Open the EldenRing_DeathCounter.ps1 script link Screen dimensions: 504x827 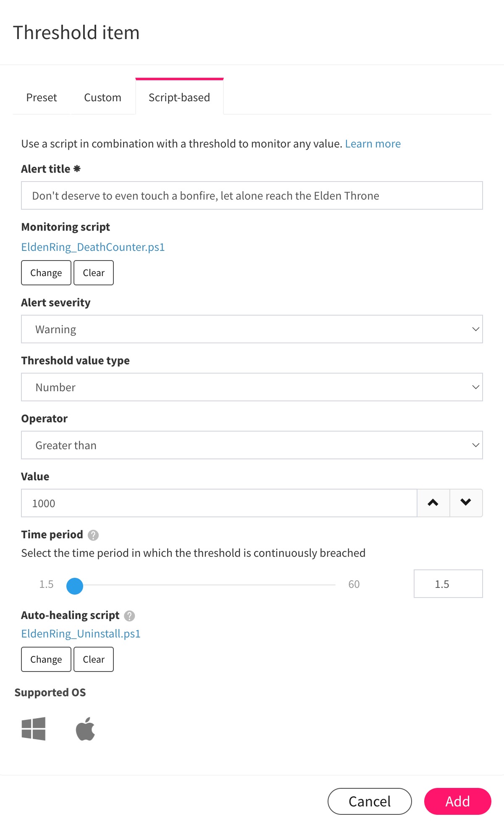(x=93, y=247)
